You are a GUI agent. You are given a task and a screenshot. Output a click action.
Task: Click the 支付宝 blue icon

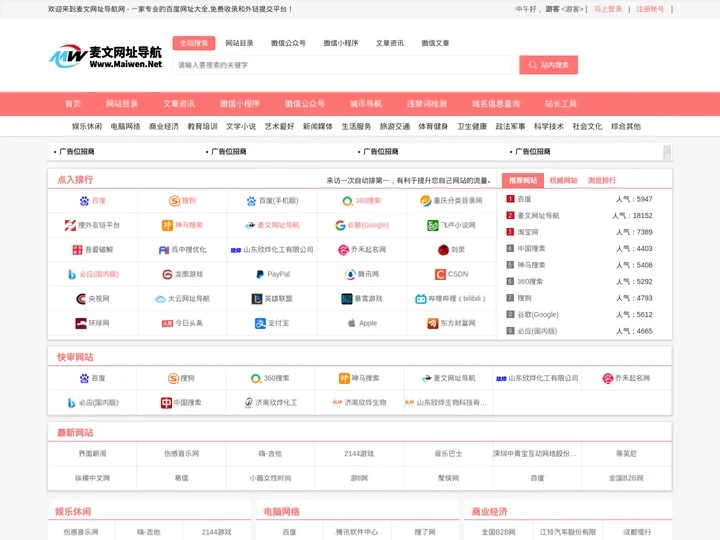click(x=260, y=323)
